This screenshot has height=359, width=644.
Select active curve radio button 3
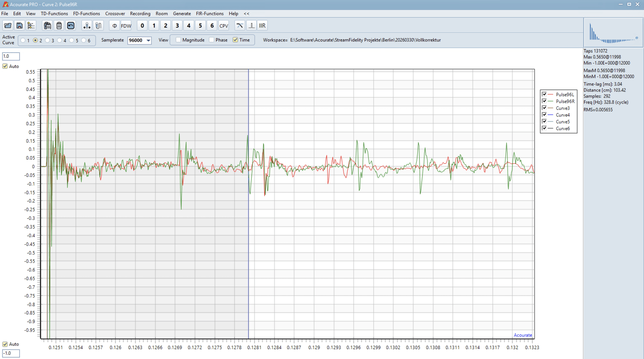click(x=48, y=40)
